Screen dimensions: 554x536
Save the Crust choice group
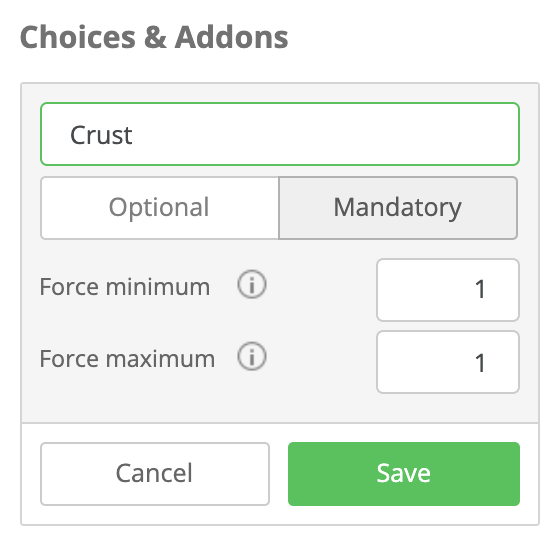tap(404, 474)
